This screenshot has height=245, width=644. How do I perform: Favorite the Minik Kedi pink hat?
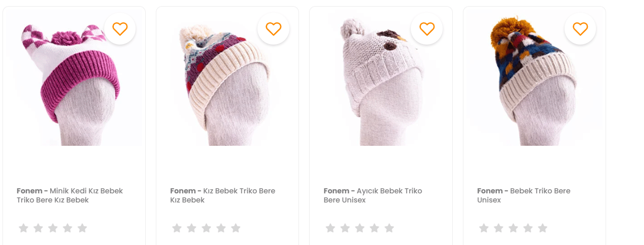tap(120, 29)
